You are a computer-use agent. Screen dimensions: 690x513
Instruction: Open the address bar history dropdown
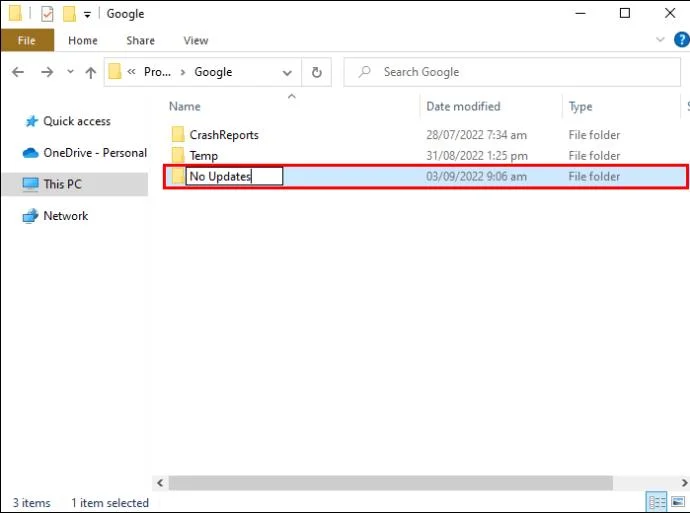click(287, 73)
